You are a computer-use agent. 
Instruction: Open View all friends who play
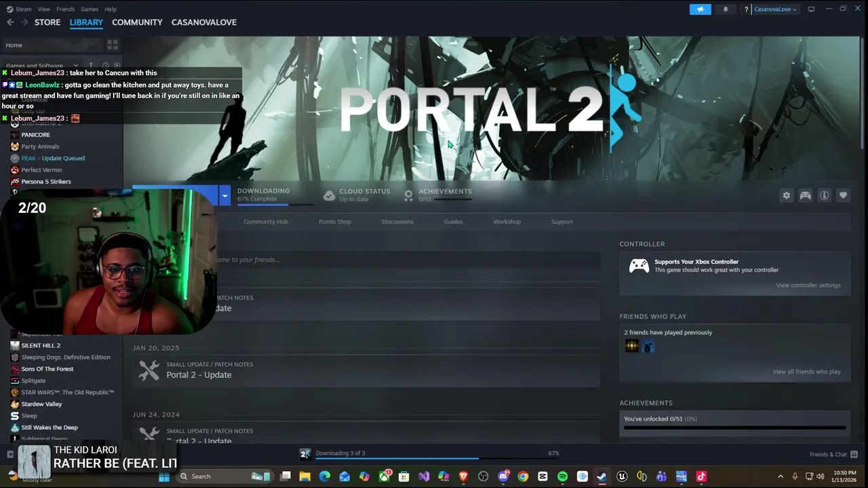[x=806, y=371]
